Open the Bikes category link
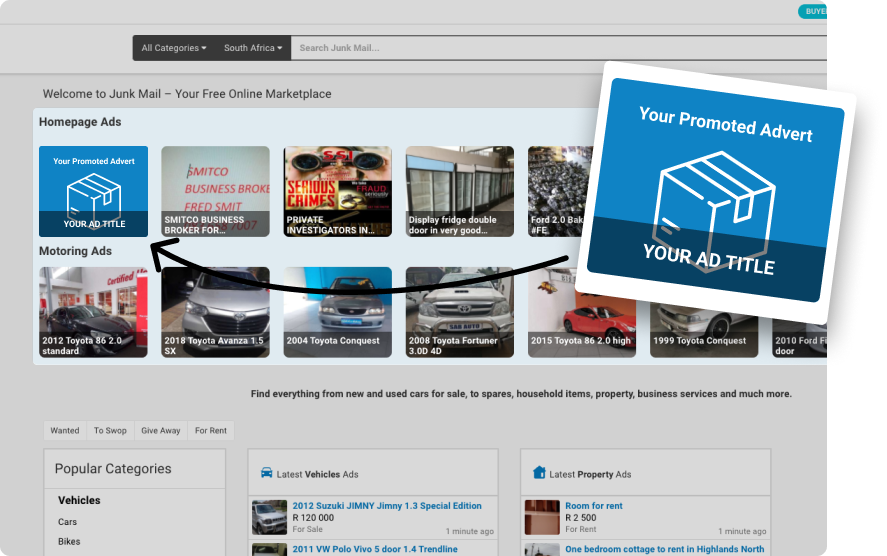 (x=69, y=541)
